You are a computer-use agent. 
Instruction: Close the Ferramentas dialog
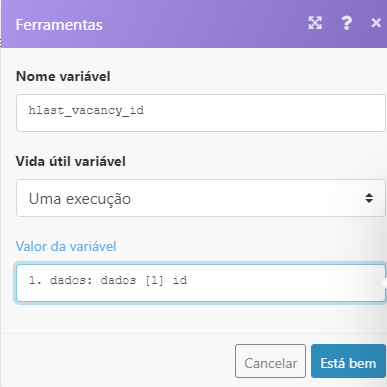(376, 23)
